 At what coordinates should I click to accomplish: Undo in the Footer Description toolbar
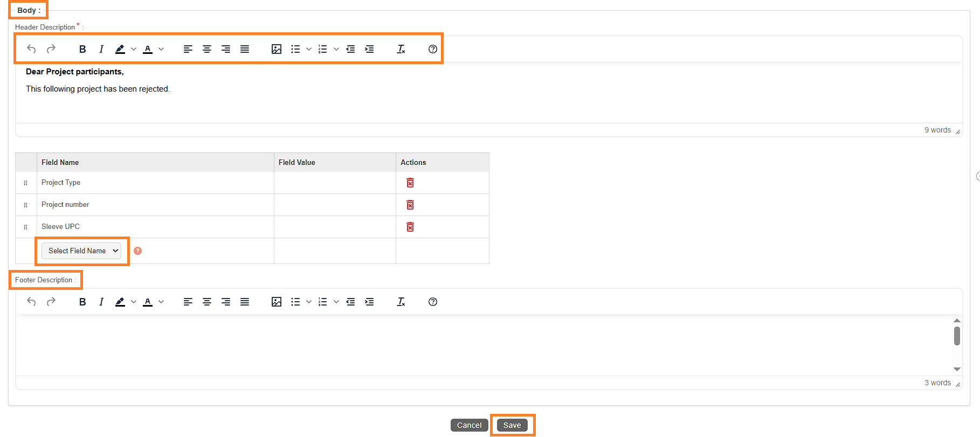coord(31,302)
